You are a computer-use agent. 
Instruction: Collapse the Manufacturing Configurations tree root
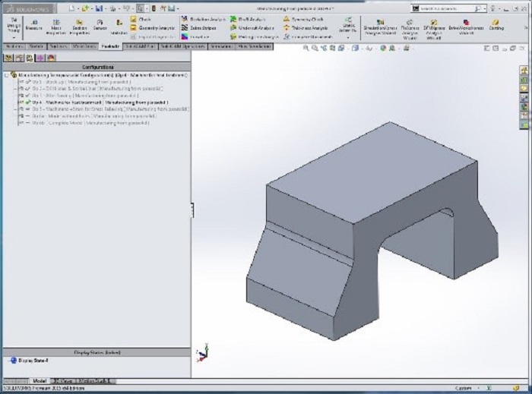click(x=6, y=75)
